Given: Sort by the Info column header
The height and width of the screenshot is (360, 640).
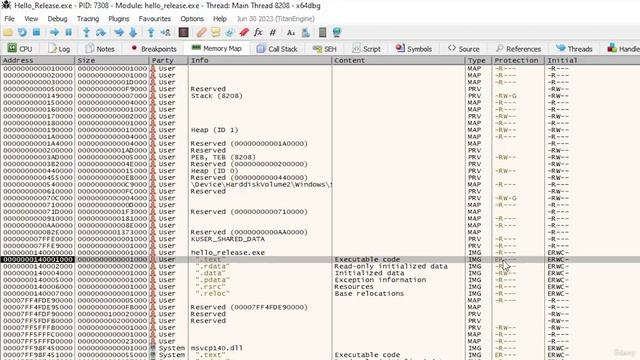Looking at the screenshot, I should tap(260, 60).
